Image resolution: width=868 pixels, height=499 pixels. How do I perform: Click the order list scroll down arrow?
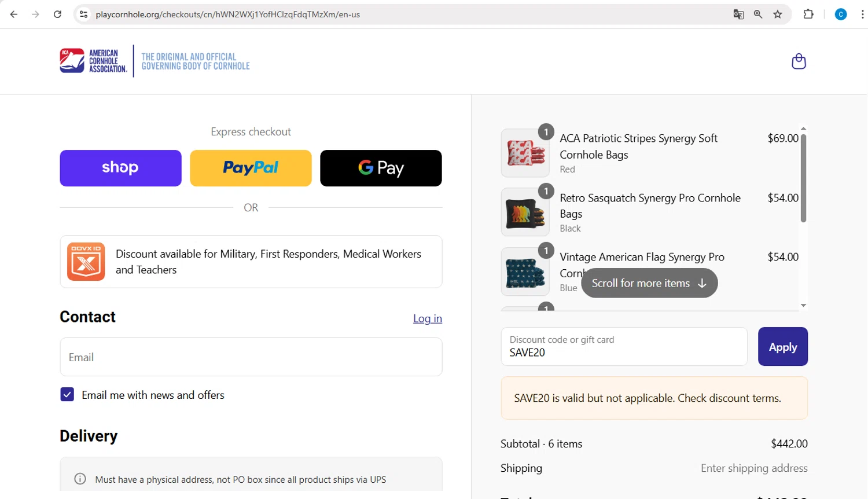(803, 305)
